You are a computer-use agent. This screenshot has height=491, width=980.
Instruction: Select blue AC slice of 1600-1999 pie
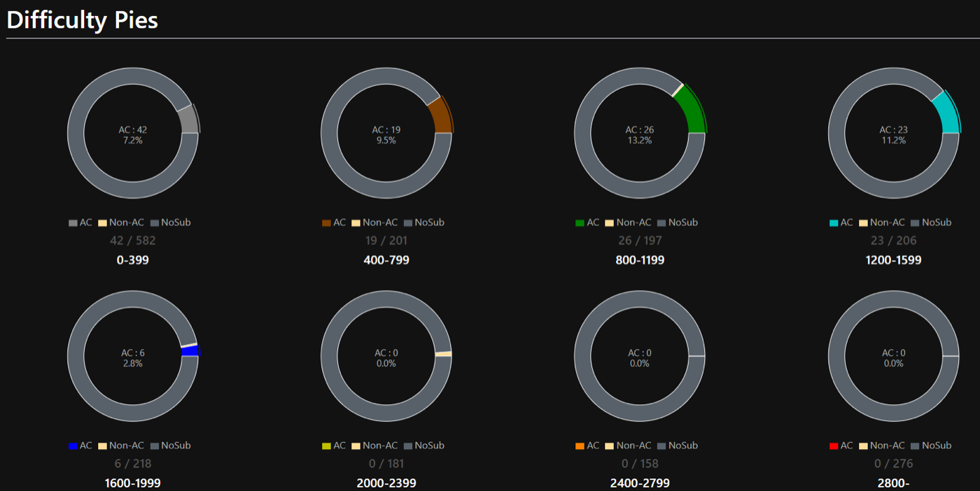[190, 351]
